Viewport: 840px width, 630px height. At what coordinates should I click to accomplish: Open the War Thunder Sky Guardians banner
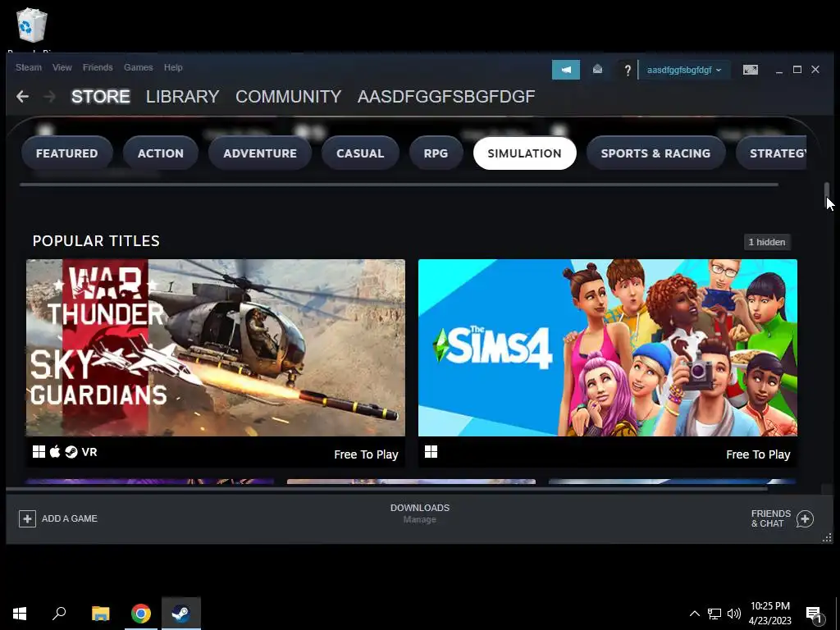[x=216, y=348]
